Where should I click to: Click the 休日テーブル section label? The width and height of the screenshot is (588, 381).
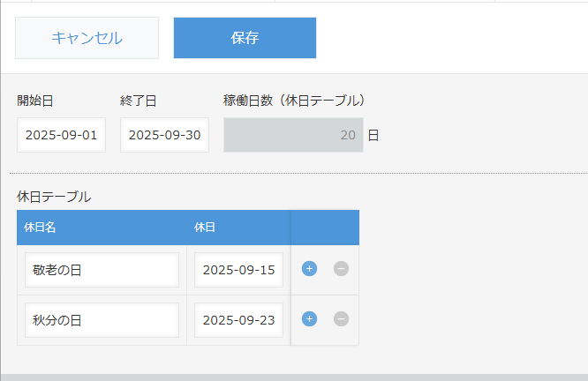point(54,197)
